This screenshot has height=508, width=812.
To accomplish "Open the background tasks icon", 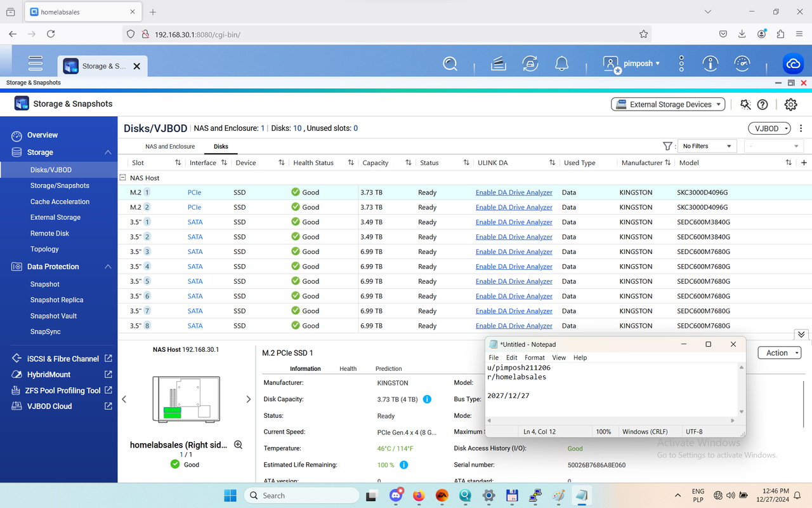I will point(499,63).
